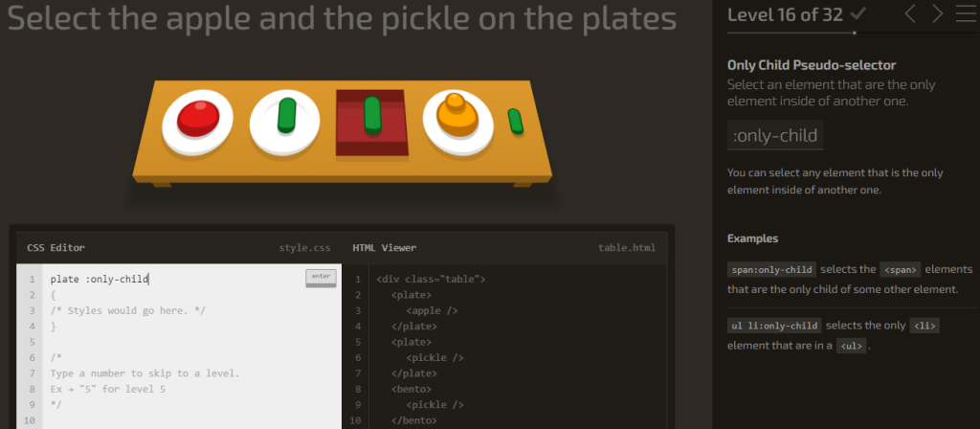980x429 pixels.
Task: Select the pickle inside the bento box
Action: pos(372,115)
